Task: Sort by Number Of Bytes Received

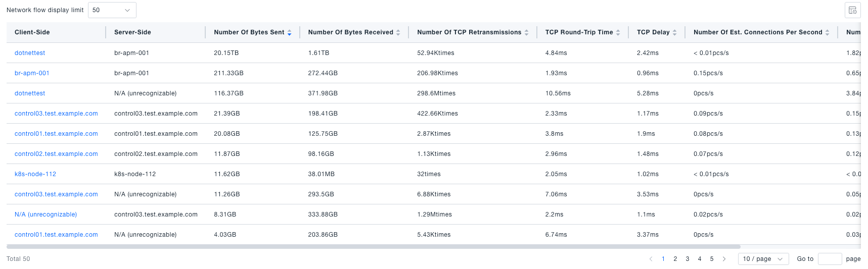Action: point(398,32)
